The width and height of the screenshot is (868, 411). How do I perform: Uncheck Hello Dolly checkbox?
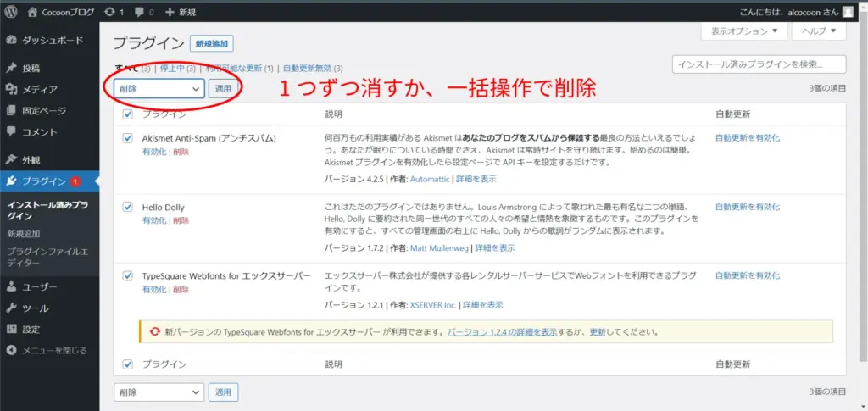[x=128, y=207]
